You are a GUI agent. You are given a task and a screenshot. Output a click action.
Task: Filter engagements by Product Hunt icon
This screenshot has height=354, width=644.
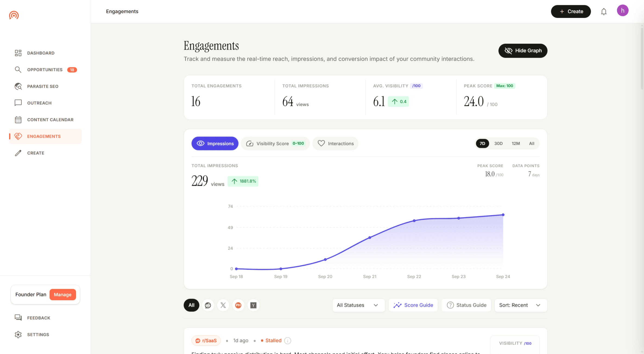coord(238,305)
